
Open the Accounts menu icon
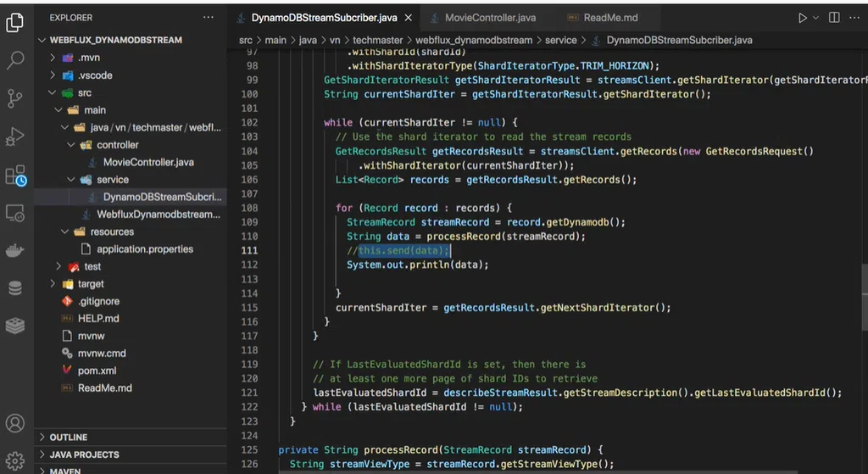pyautogui.click(x=15, y=424)
